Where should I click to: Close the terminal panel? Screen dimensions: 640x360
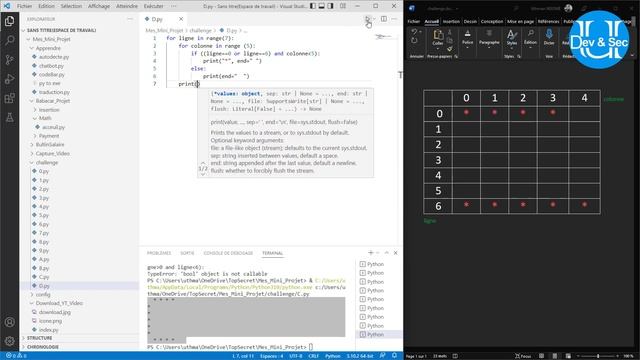click(x=396, y=253)
